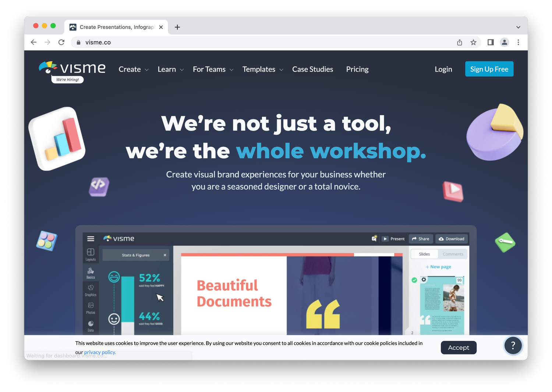
Task: Go to the Case Studies page
Action: (312, 70)
